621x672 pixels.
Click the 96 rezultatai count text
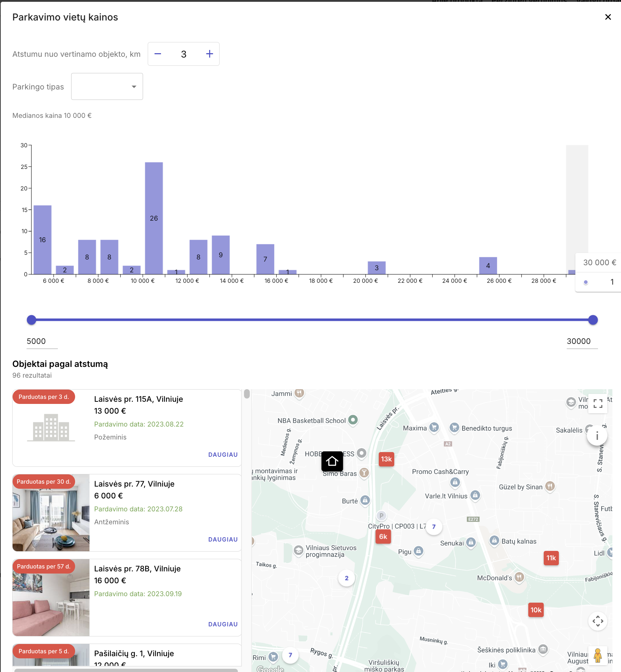(32, 375)
